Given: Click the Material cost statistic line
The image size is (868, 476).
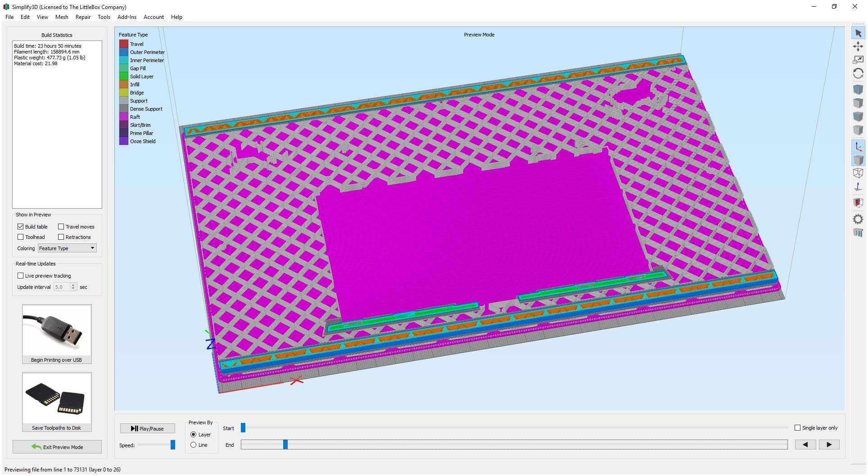Looking at the screenshot, I should pyautogui.click(x=36, y=63).
